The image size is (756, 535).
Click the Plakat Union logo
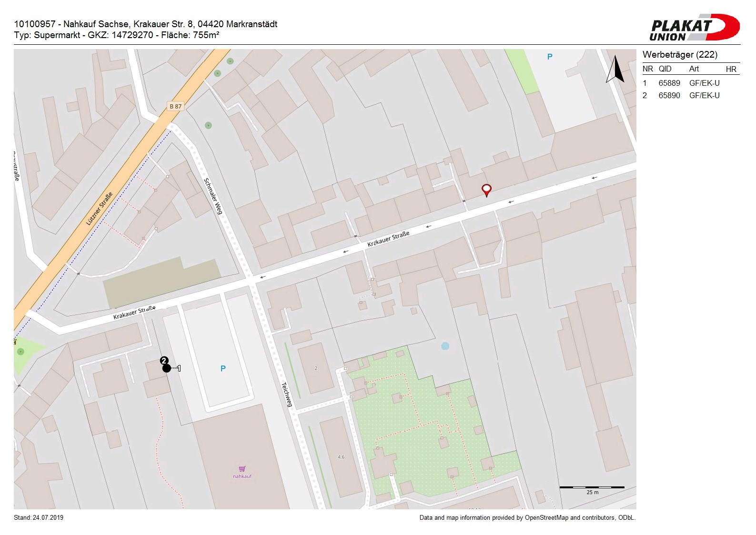(x=694, y=28)
